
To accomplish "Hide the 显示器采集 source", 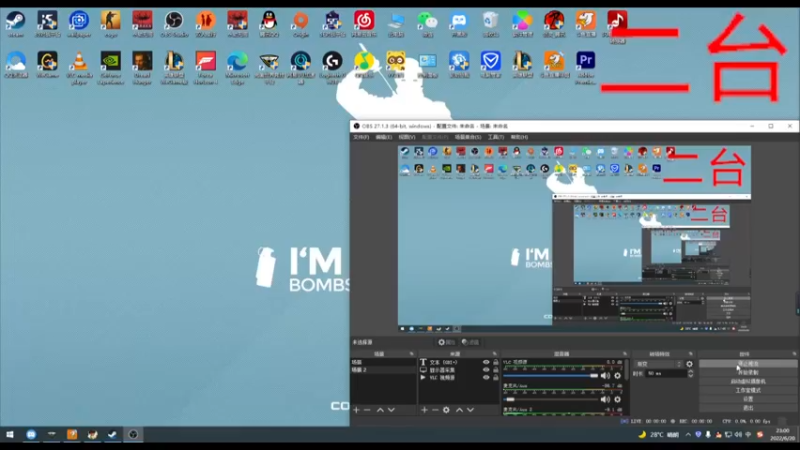I will (x=486, y=370).
